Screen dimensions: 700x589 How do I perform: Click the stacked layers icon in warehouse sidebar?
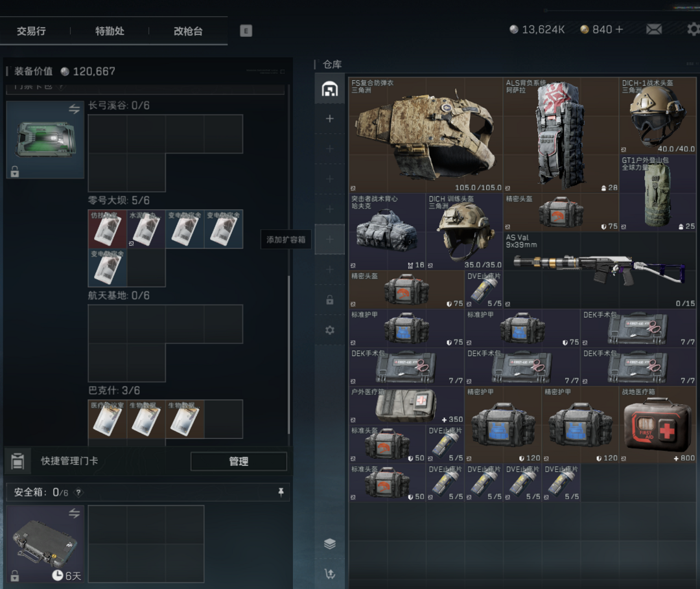[x=329, y=544]
